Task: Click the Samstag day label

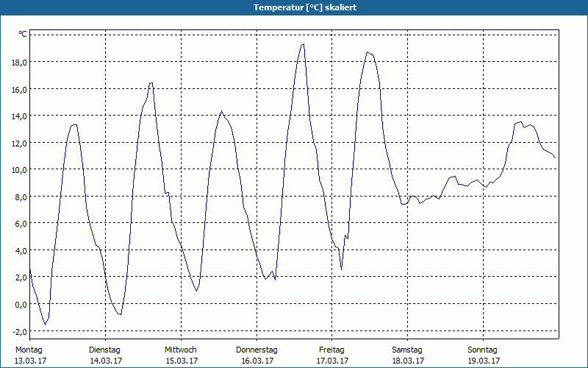Action: [x=407, y=350]
